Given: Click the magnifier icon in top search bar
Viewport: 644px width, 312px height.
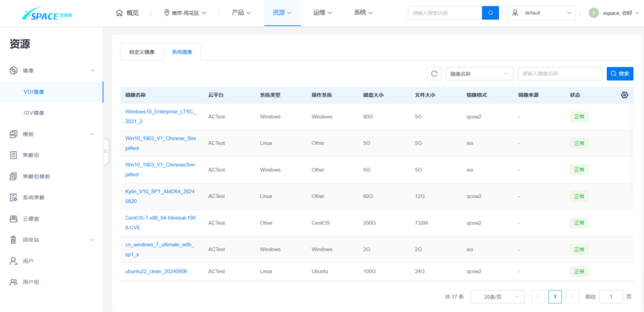Looking at the screenshot, I should [x=490, y=13].
